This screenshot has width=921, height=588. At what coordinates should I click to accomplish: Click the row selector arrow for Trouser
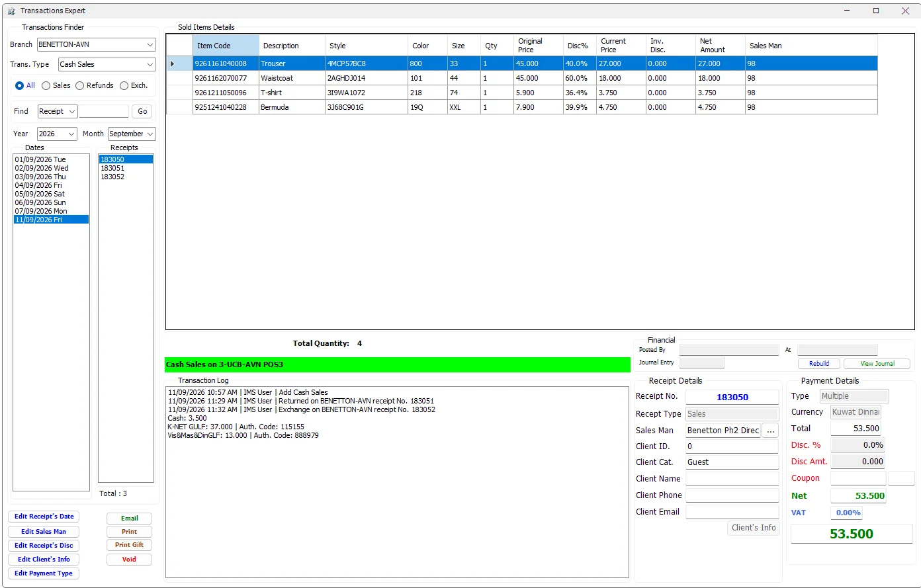click(173, 64)
